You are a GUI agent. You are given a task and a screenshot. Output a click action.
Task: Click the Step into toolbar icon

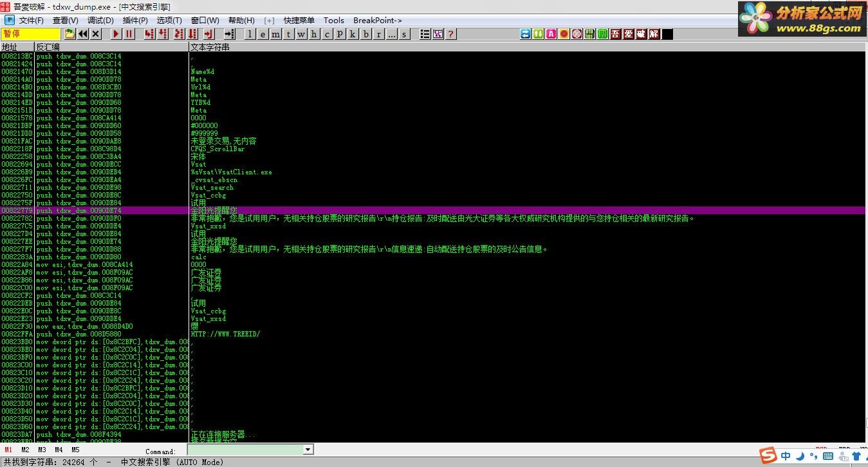[149, 34]
